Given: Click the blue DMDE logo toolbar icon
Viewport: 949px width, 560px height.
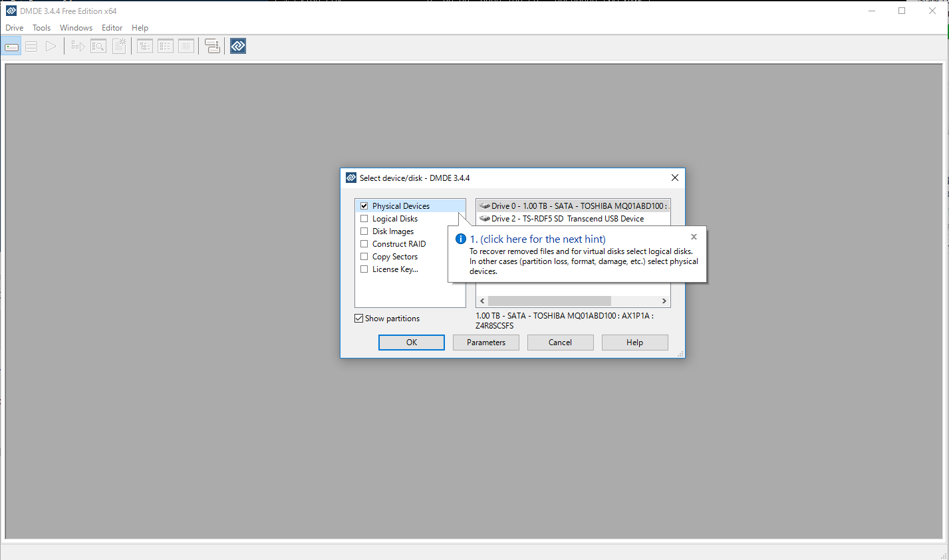Looking at the screenshot, I should [x=238, y=46].
